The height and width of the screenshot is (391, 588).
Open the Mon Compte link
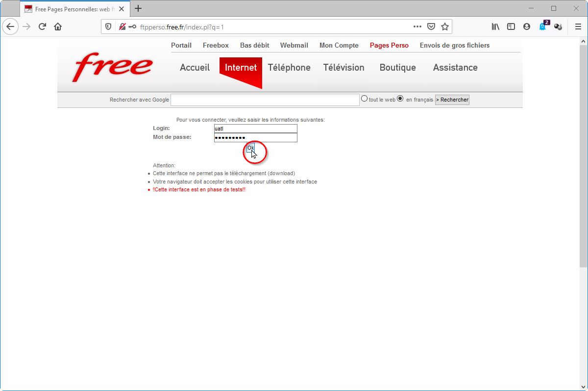339,45
